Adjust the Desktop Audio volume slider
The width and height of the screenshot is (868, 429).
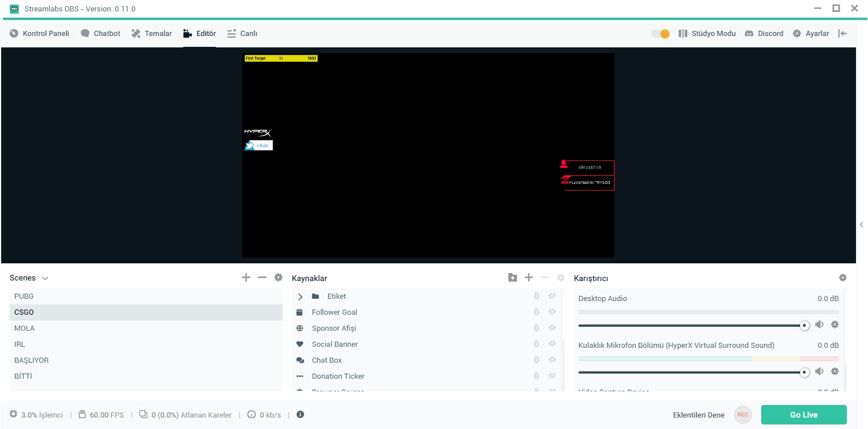(694, 326)
